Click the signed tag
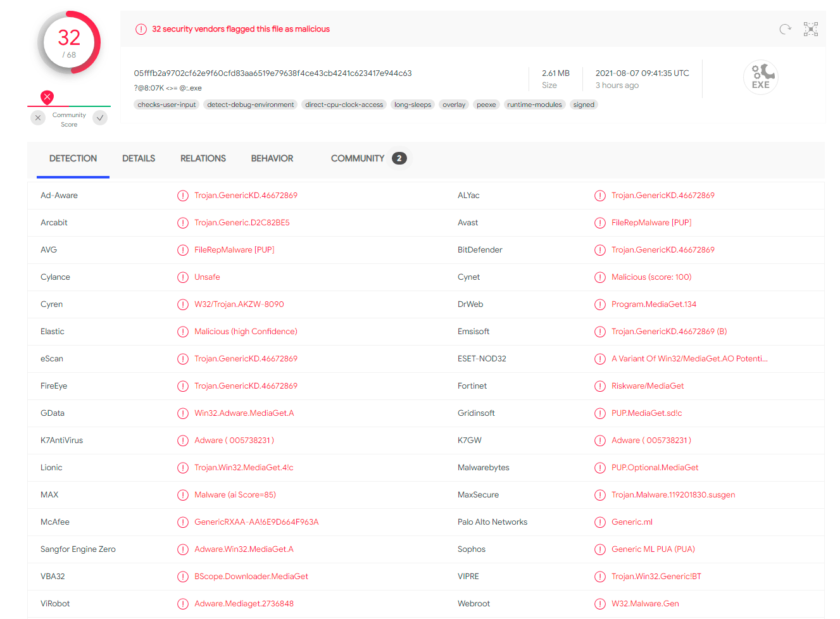 point(584,105)
